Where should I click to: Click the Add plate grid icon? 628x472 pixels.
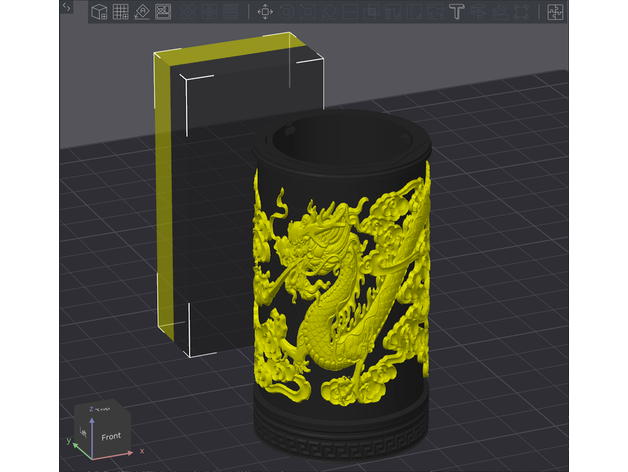click(x=120, y=12)
